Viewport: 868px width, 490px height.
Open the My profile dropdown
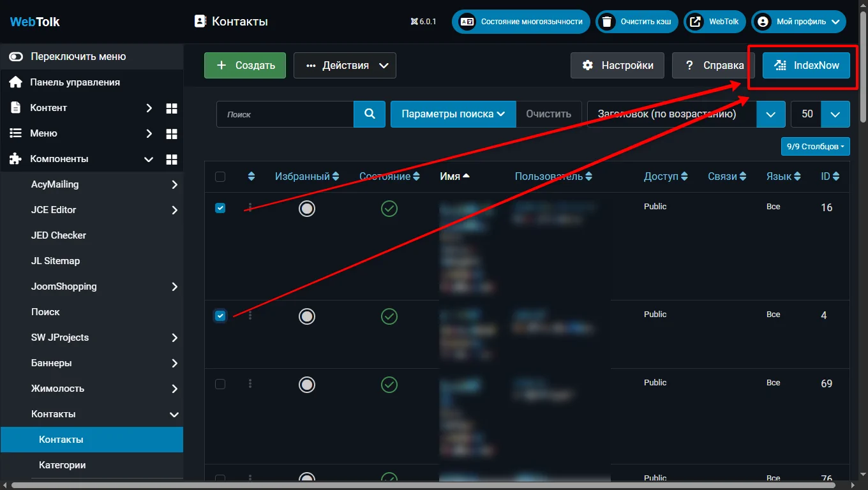[x=798, y=21]
